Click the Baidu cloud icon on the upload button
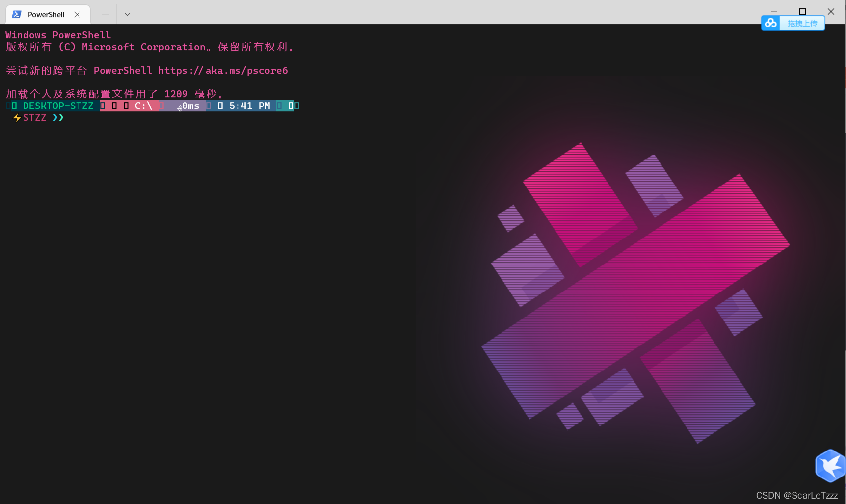The height and width of the screenshot is (504, 846). [770, 23]
